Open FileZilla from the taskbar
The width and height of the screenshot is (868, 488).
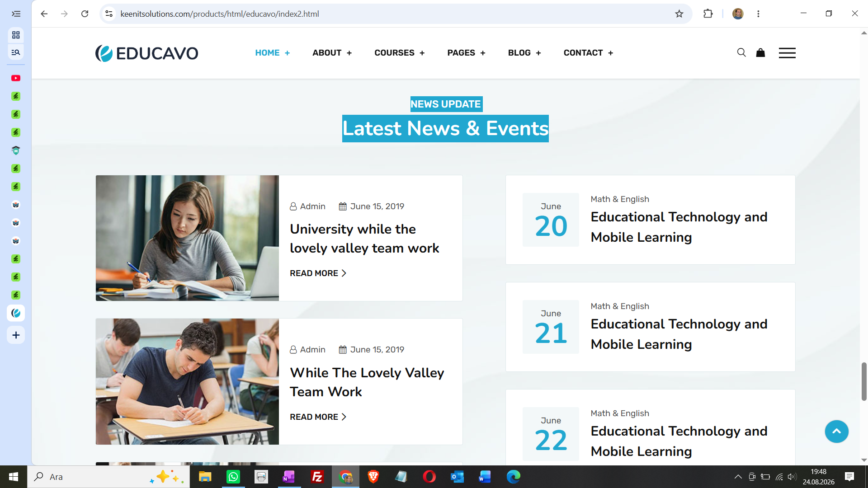click(x=317, y=477)
